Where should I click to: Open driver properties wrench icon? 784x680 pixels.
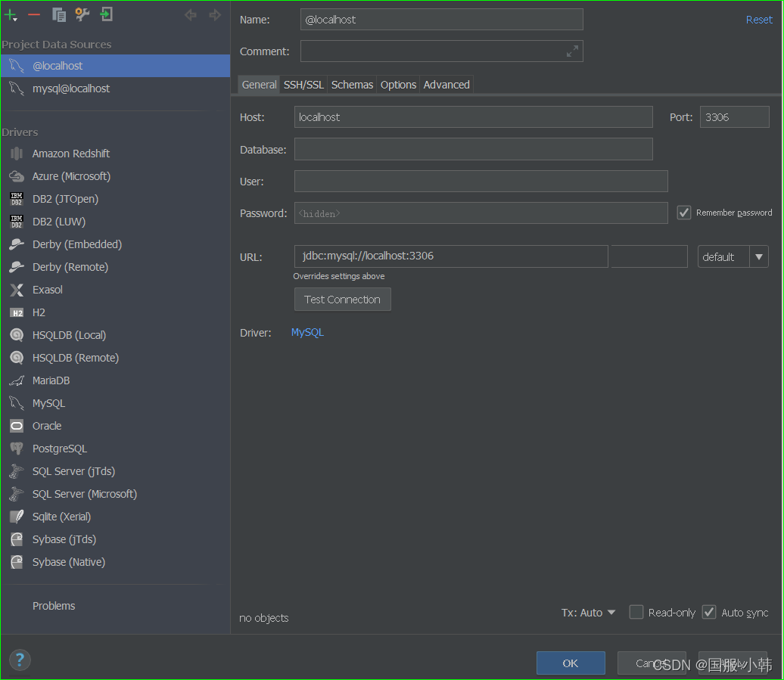[x=82, y=15]
